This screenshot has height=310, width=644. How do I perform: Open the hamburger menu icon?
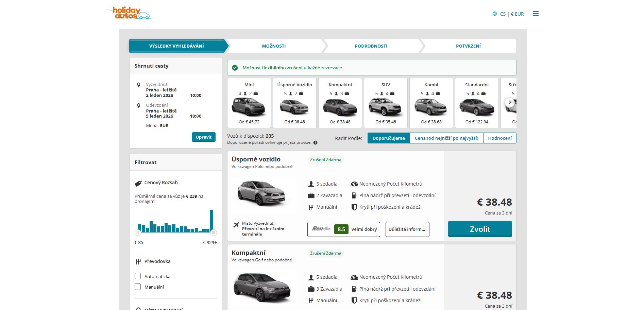pos(536,14)
